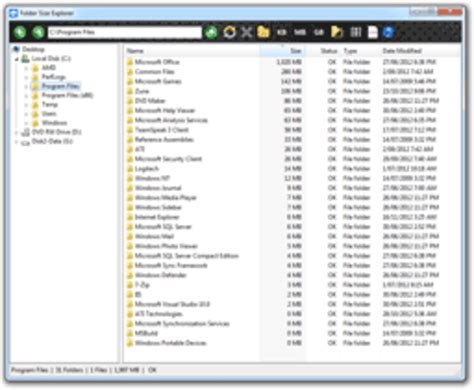474x390 pixels.
Task: Select Microsoft SQL Server Compact Edition row name
Action: (187, 256)
